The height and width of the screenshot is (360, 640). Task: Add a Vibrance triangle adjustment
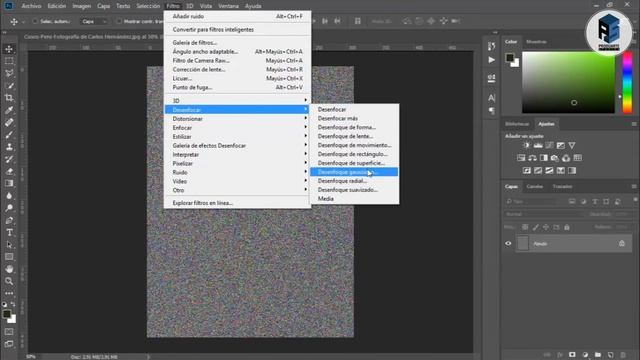[572, 145]
